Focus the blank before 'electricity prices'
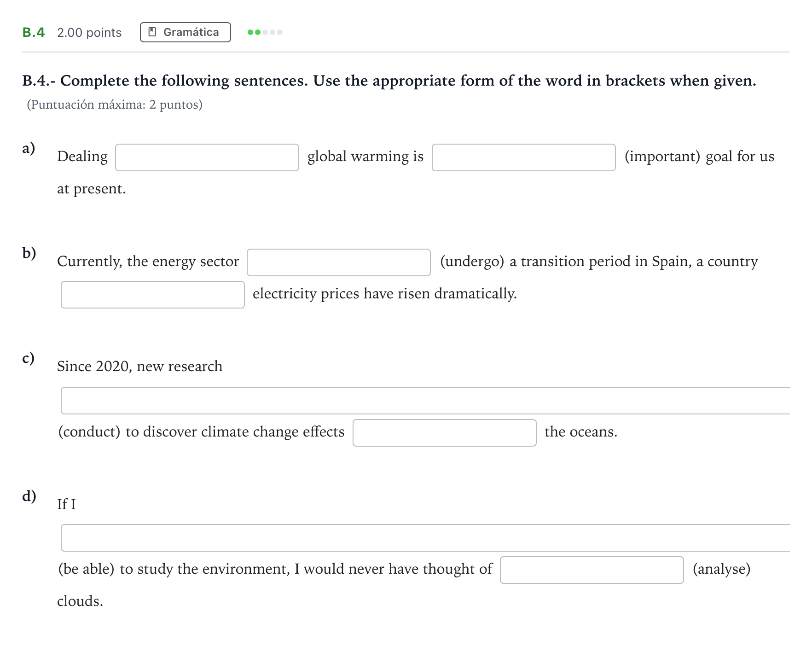This screenshot has width=812, height=664. point(153,295)
